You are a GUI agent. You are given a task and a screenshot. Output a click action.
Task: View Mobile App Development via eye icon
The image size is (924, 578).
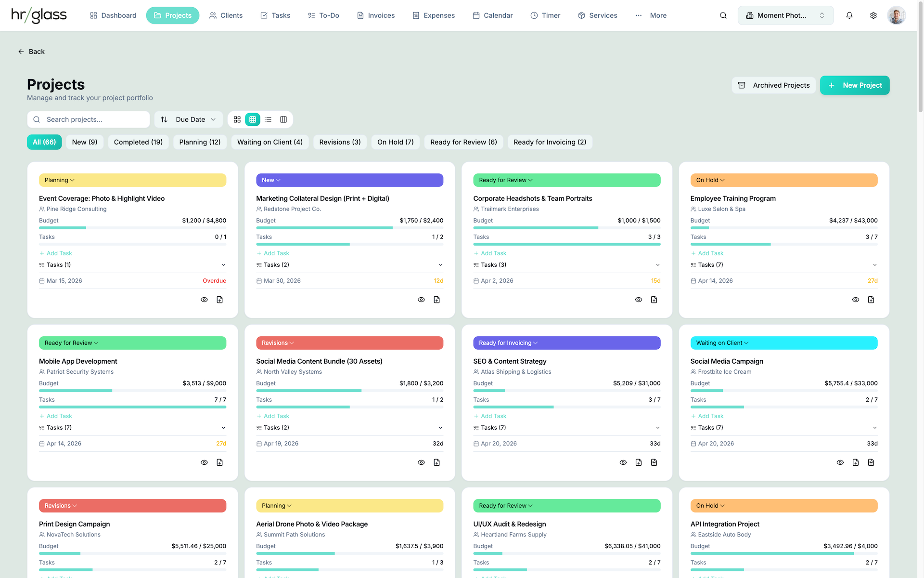pyautogui.click(x=205, y=462)
